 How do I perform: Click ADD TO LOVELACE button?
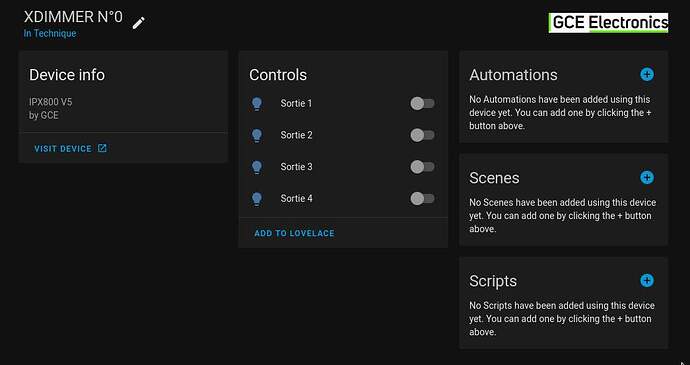[294, 233]
